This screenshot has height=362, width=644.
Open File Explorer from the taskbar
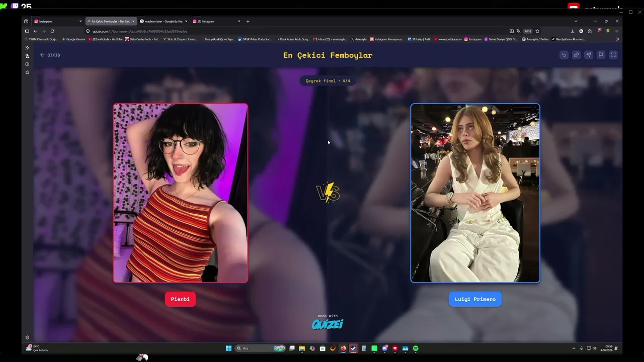[302, 348]
